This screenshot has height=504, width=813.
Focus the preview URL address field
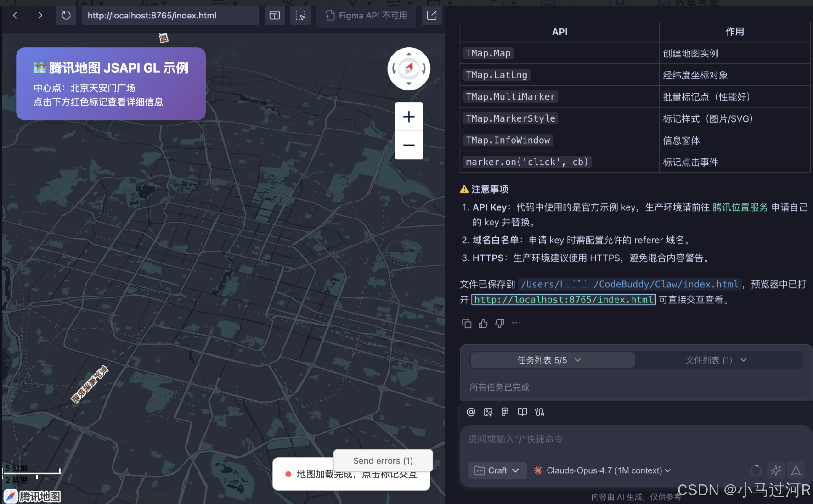(170, 16)
